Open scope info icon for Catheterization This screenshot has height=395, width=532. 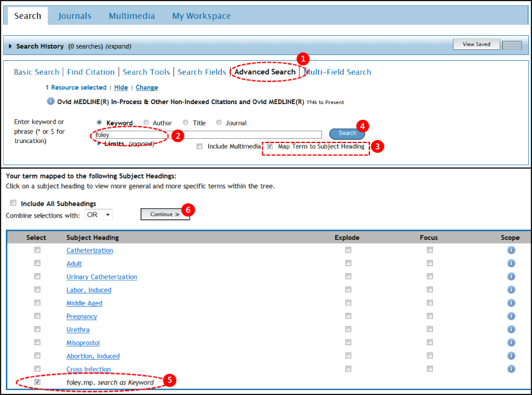[x=511, y=250]
